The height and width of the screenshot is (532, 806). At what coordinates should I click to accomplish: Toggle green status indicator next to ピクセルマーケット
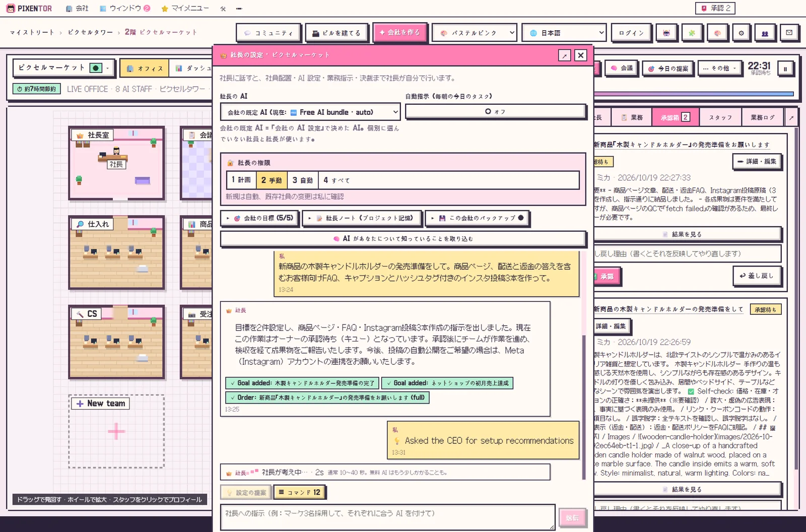pos(96,68)
